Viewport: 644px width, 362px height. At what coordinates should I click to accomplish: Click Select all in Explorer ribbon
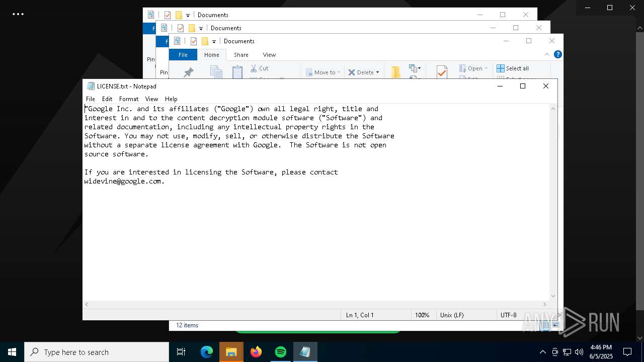click(512, 68)
